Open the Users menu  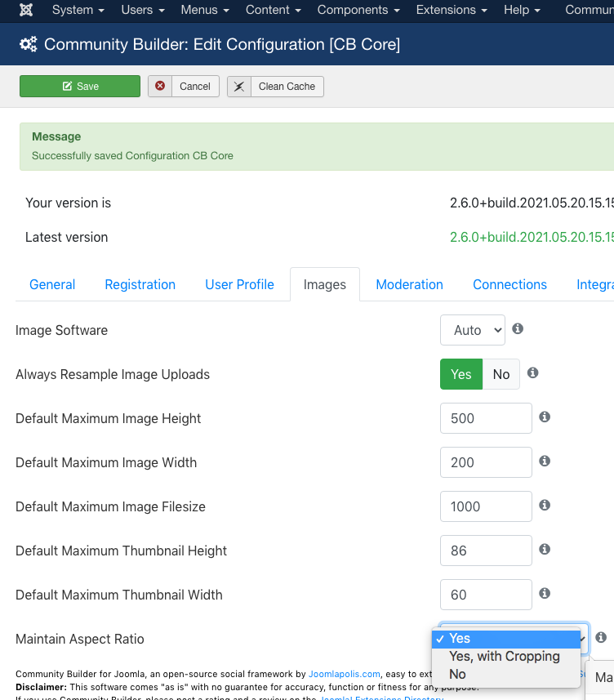(143, 10)
